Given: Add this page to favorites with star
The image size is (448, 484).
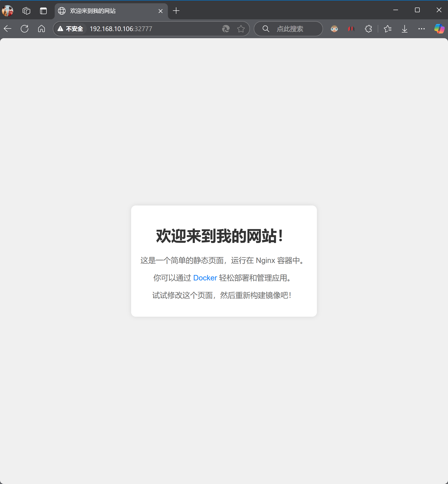Looking at the screenshot, I should [x=241, y=29].
